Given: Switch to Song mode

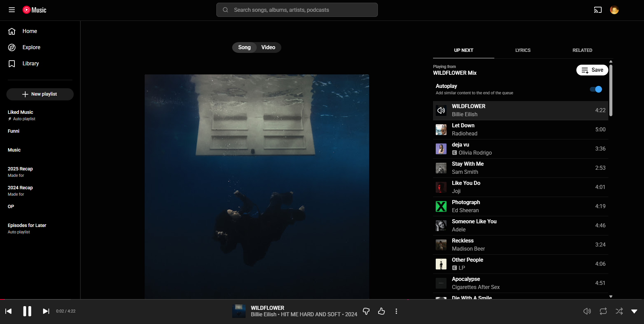Looking at the screenshot, I should point(244,47).
